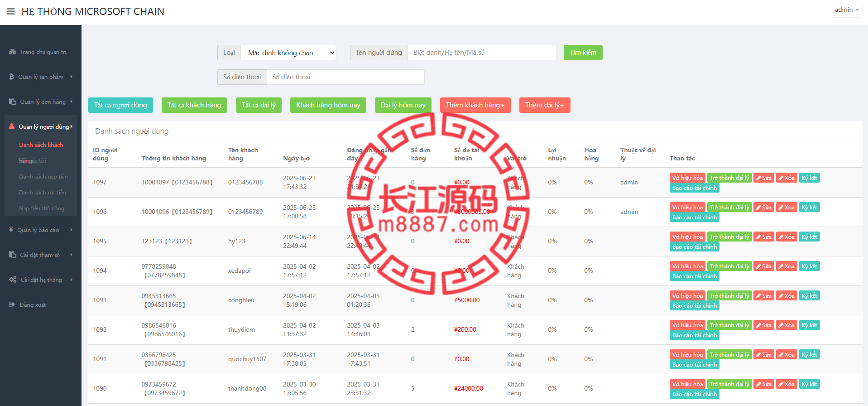Viewport: 868px width, 406px height.
Task: Edit user 1095 with Sửa
Action: pos(764,237)
